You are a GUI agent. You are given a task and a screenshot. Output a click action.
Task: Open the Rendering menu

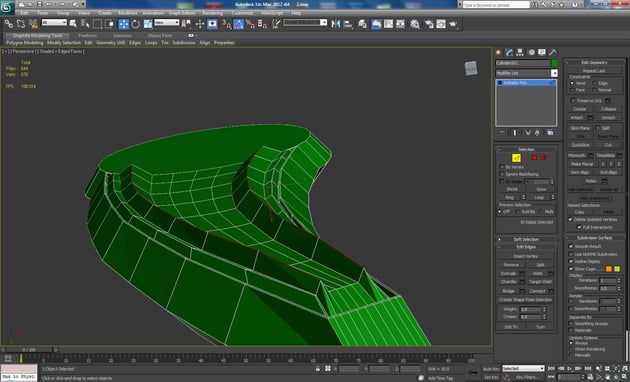[x=213, y=13]
